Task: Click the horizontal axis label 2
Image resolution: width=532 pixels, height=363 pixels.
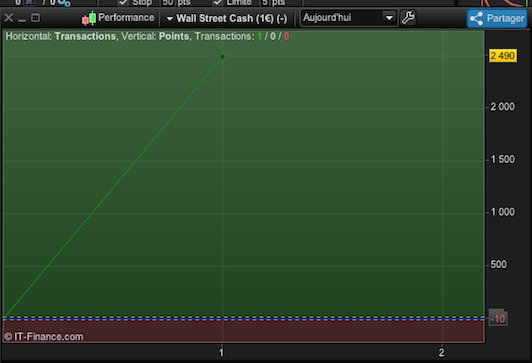Action: [x=441, y=353]
